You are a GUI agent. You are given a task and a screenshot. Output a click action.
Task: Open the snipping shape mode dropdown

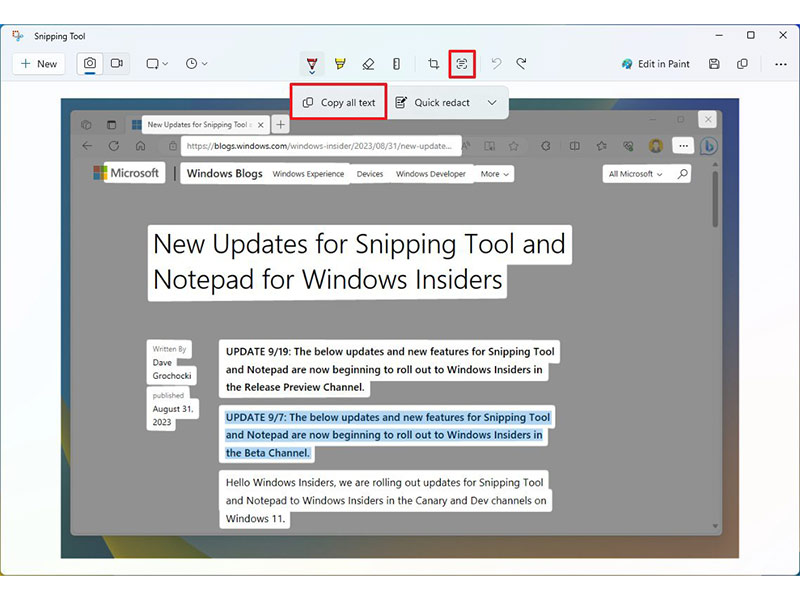(157, 64)
